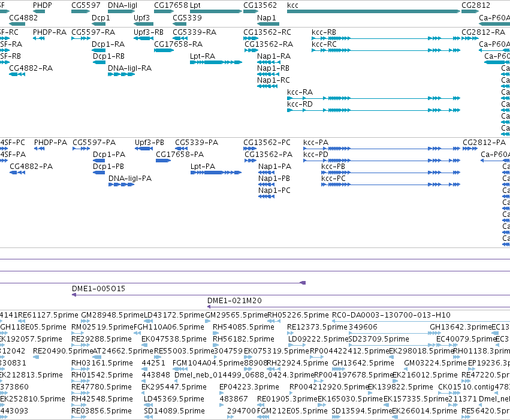Open the kcc-RA transcript
This screenshot has width=510, height=420.
coord(373,98)
